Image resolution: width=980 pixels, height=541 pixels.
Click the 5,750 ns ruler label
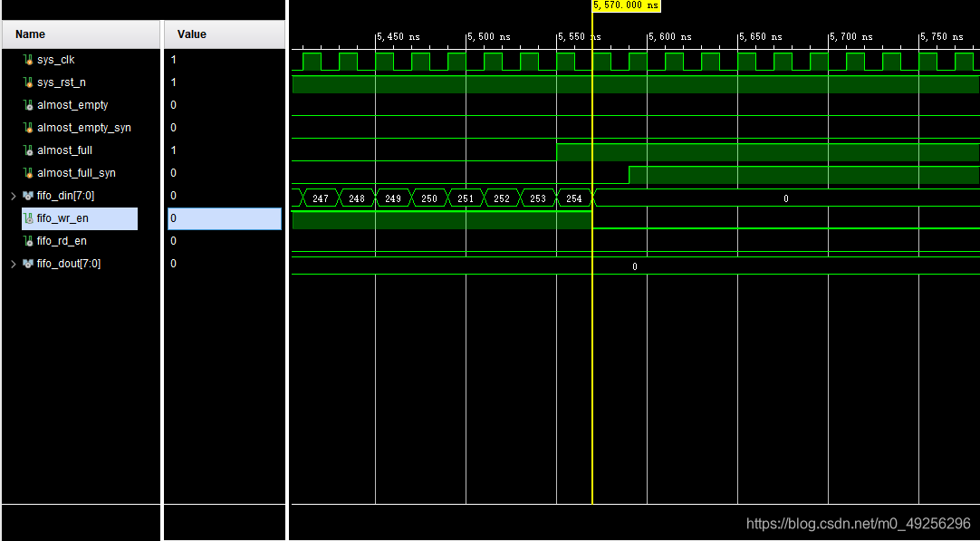[x=943, y=37]
